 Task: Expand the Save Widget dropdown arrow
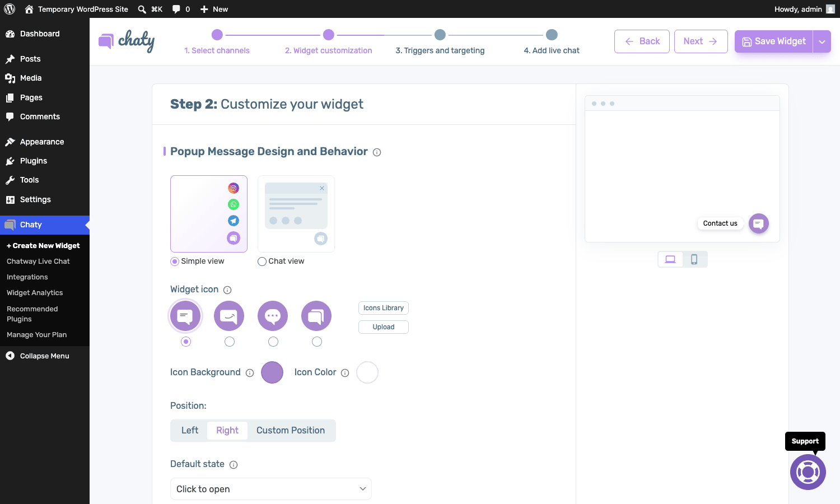[822, 41]
